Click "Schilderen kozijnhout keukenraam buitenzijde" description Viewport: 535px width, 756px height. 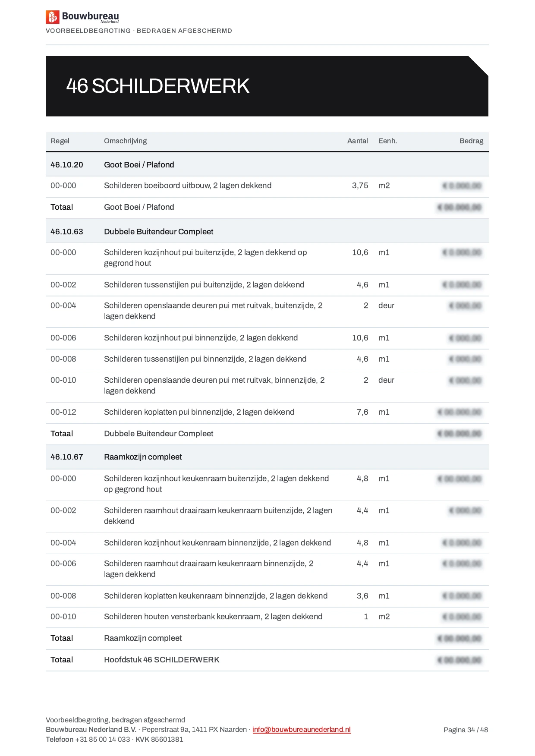[216, 484]
